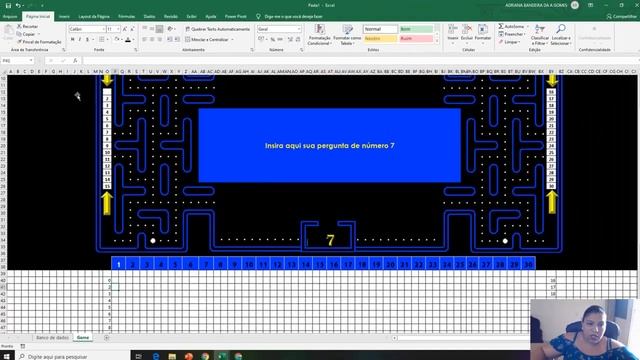Click Copiar (copy) in the clipboard group
Viewport: 640px width, 360px height.
pos(26,34)
